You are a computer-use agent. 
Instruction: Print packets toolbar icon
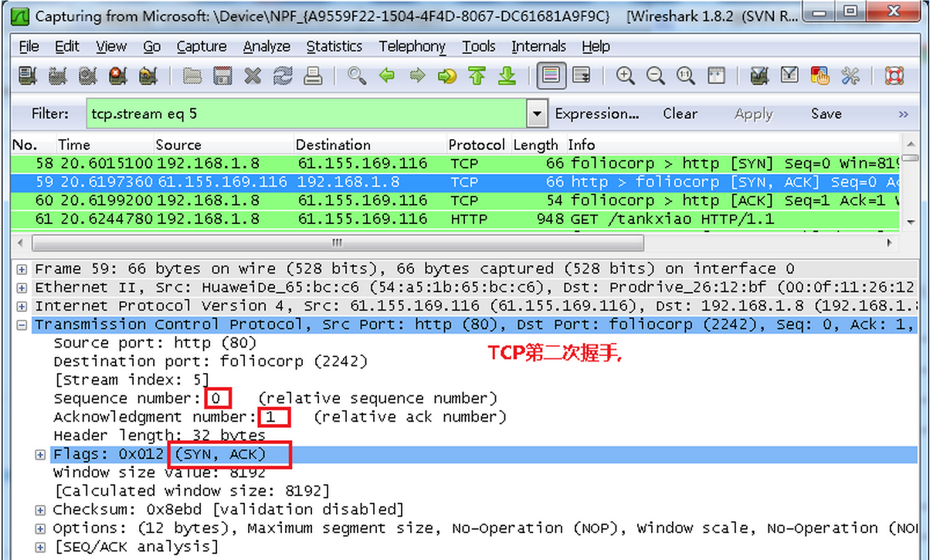tap(312, 76)
